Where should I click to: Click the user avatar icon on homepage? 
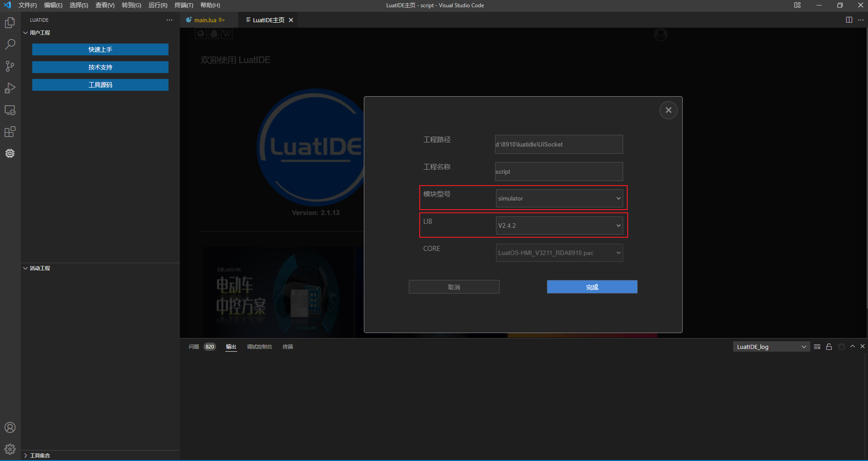point(661,34)
